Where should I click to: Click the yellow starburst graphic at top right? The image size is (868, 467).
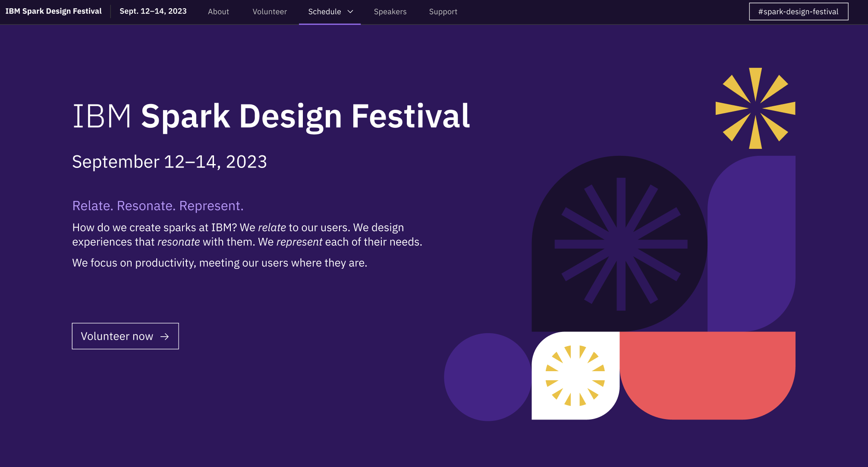click(x=755, y=108)
